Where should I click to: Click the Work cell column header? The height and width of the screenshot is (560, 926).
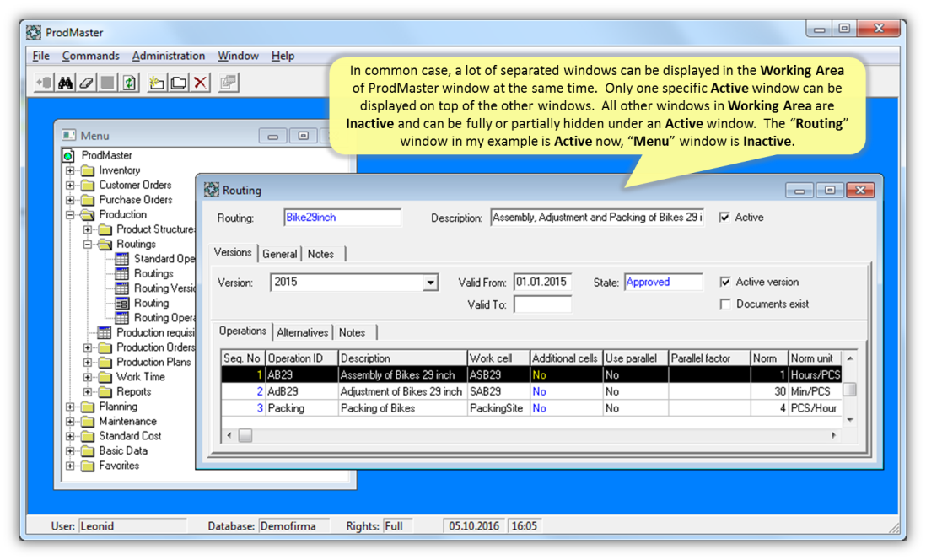[498, 358]
